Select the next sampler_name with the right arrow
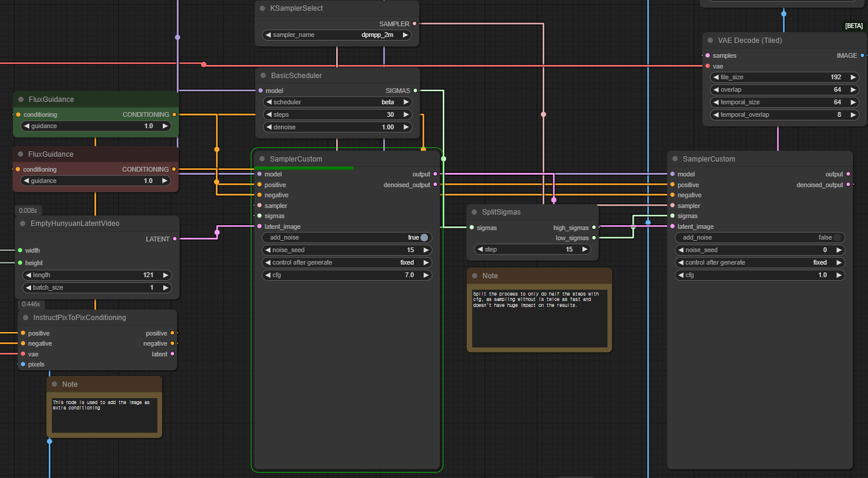 click(405, 35)
